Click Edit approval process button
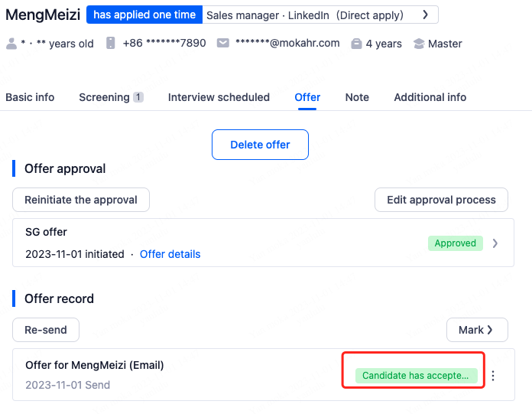The image size is (532, 414). [441, 200]
